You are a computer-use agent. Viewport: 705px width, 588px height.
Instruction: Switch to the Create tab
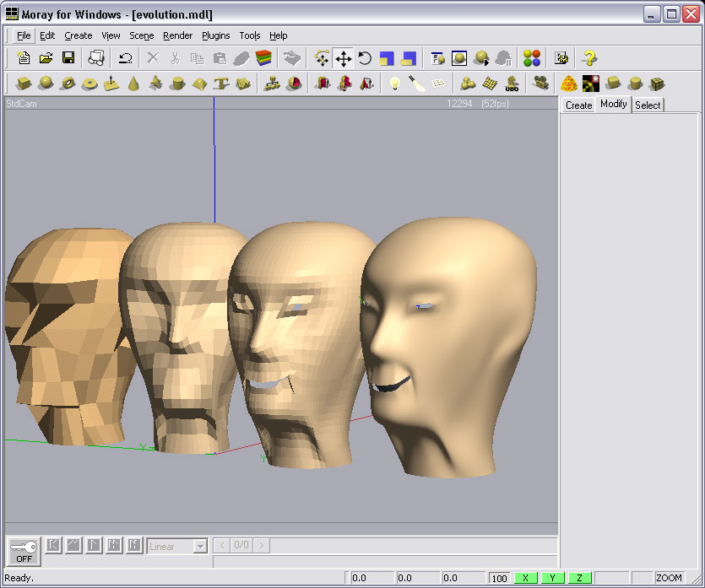[x=578, y=105]
